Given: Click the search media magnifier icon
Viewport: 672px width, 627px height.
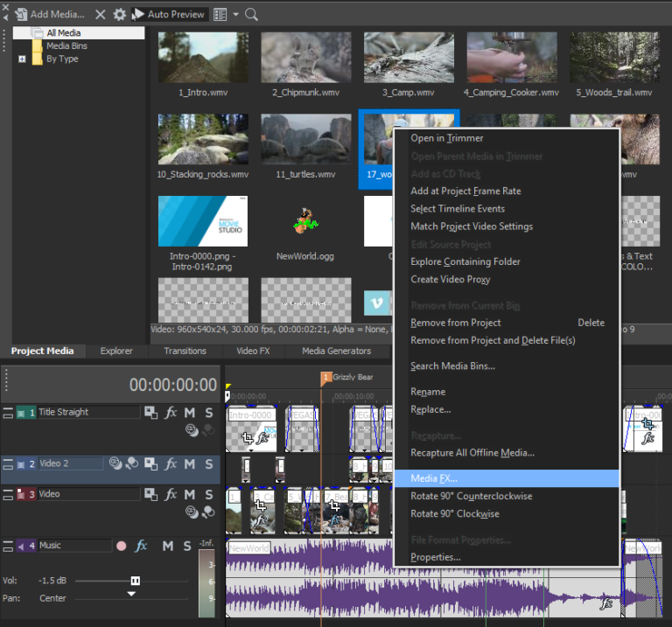Looking at the screenshot, I should pyautogui.click(x=252, y=15).
